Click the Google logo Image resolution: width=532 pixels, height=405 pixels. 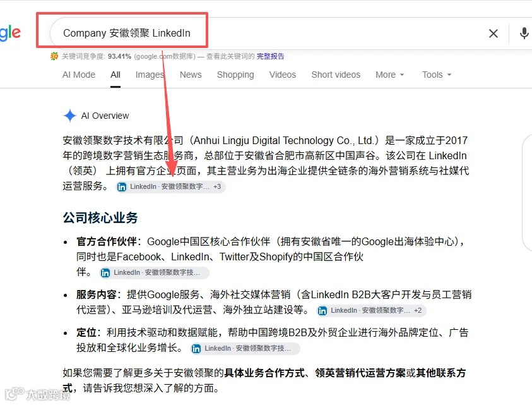coord(10,33)
